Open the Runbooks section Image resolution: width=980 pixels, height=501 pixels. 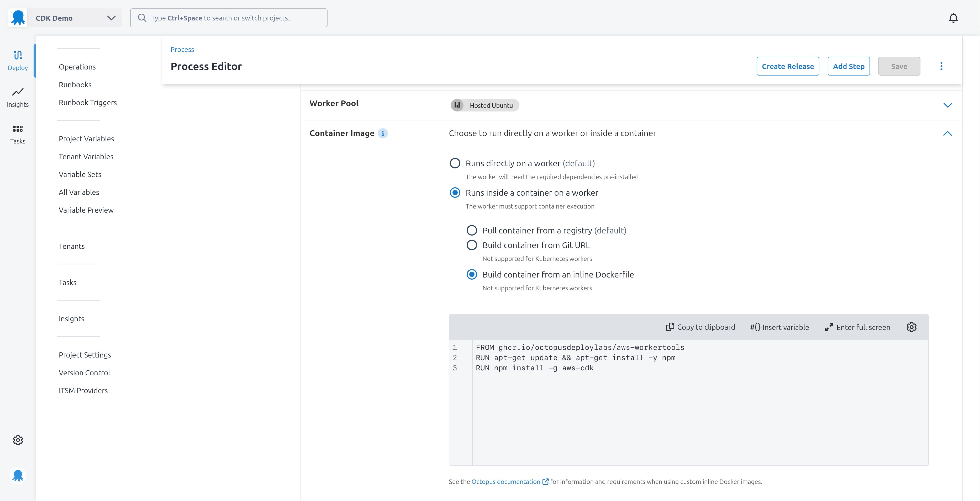(x=75, y=84)
